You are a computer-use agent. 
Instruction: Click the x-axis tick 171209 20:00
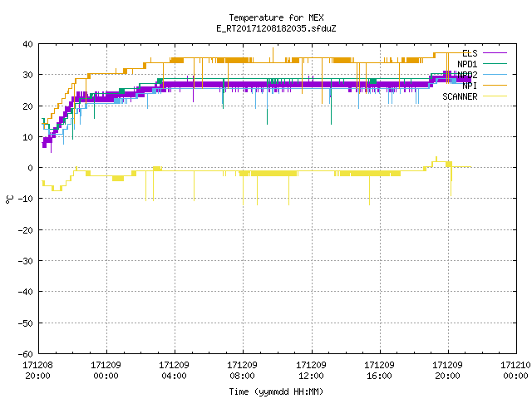point(447,371)
